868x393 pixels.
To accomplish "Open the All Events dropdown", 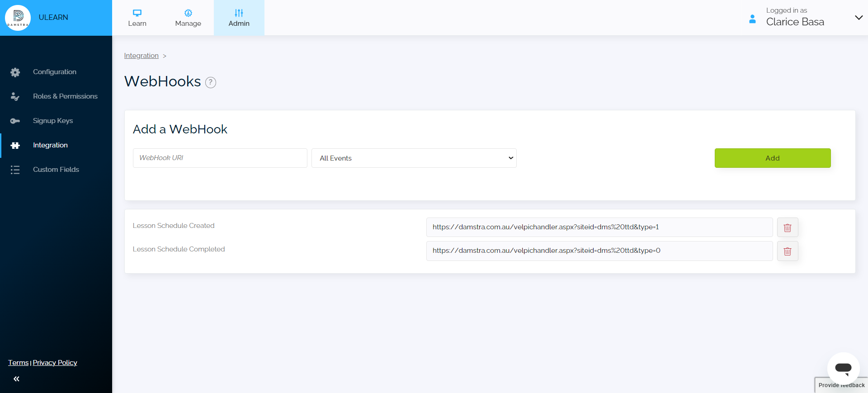I will tap(414, 158).
